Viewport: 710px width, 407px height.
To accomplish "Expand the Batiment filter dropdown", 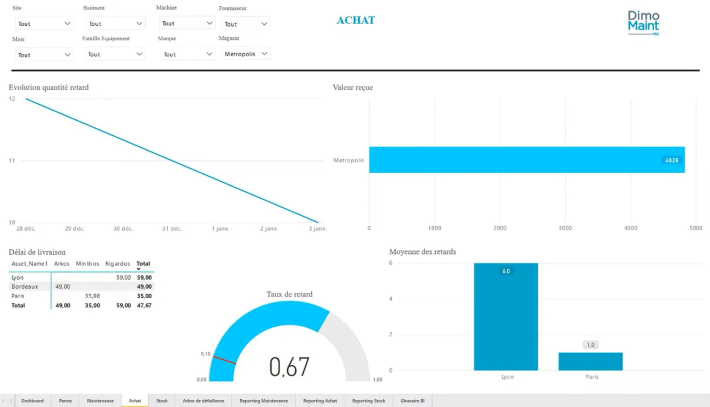I will (x=115, y=24).
